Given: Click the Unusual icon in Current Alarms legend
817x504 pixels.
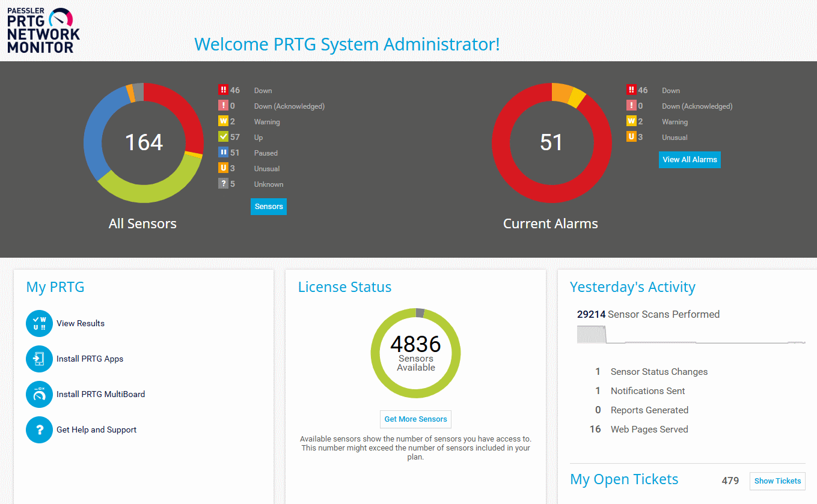Looking at the screenshot, I should pos(631,137).
